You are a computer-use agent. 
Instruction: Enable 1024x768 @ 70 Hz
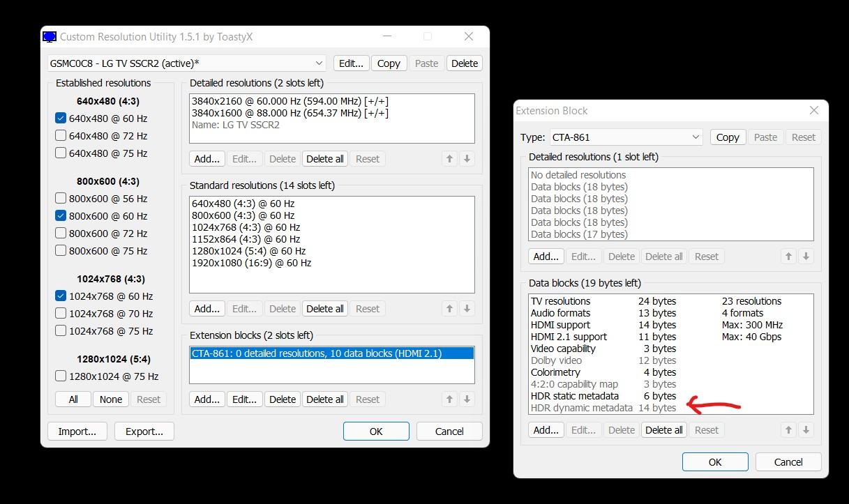[60, 314]
